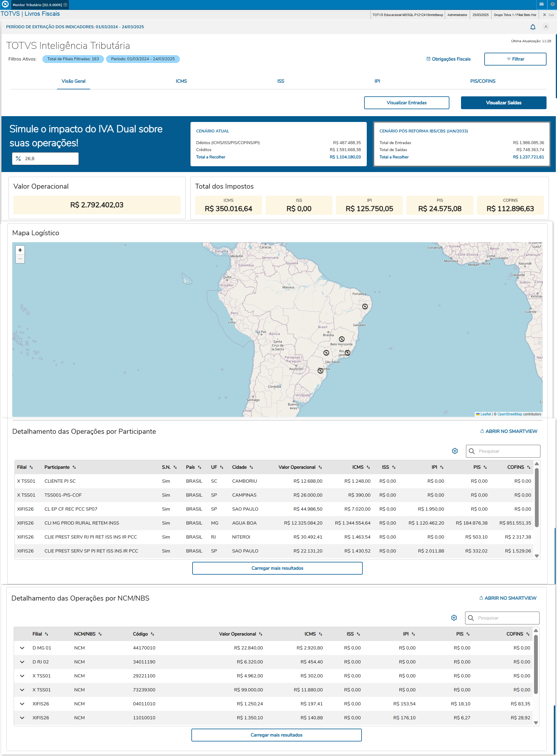Click the NCM/NBS table search field
This screenshot has width=557, height=756.
click(x=502, y=618)
